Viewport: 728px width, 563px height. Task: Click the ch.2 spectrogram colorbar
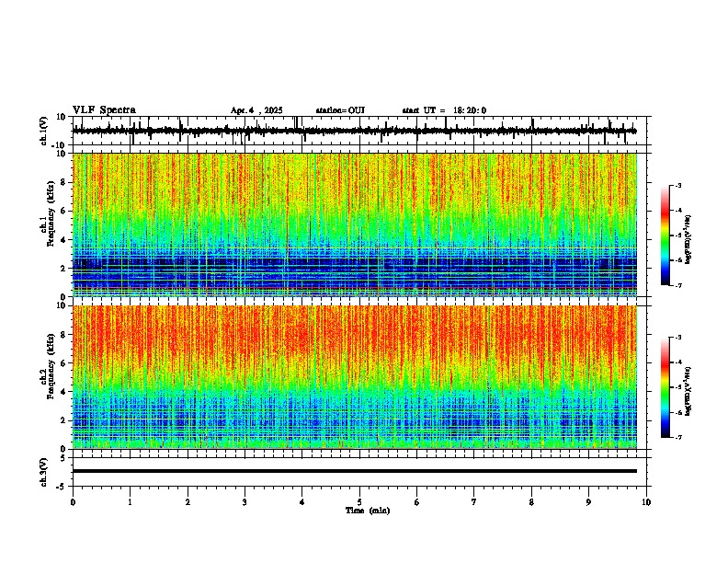pos(665,387)
